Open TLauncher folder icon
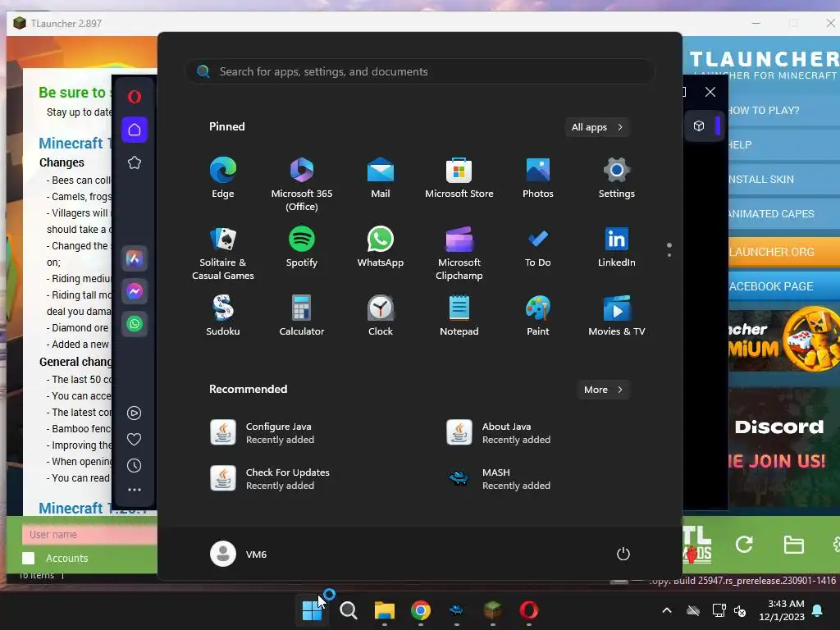 793,545
